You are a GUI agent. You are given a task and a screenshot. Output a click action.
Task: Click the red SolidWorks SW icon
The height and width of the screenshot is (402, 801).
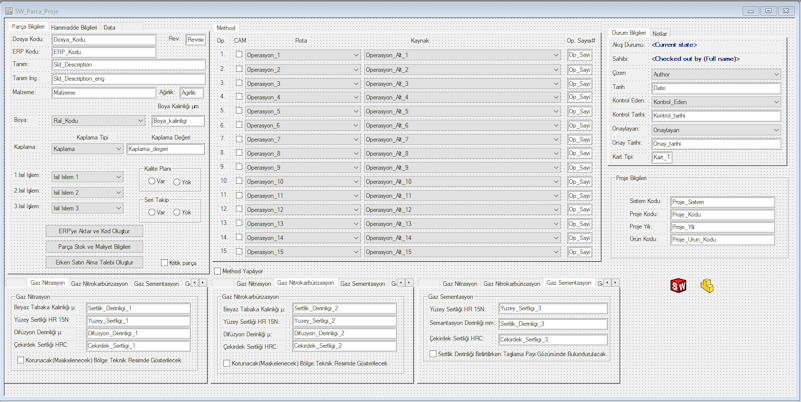[678, 286]
